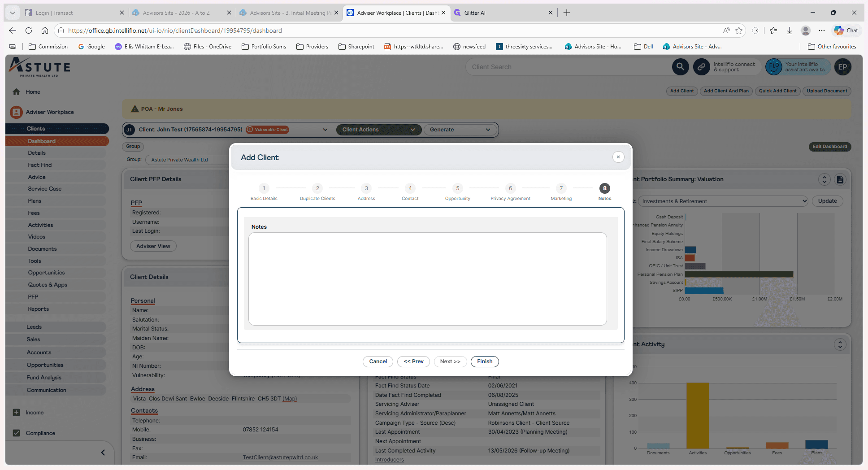Click the Adviser Workplace icon
The width and height of the screenshot is (868, 470).
(x=16, y=112)
